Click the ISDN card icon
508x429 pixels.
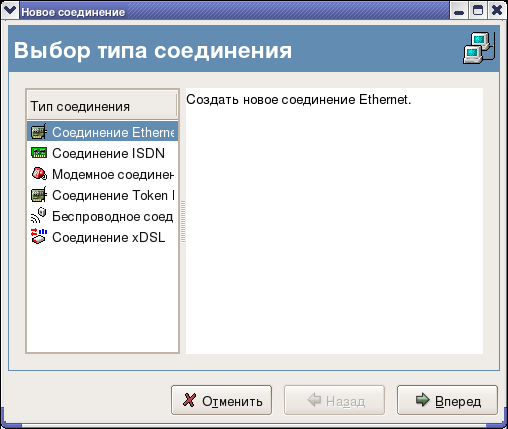[39, 153]
